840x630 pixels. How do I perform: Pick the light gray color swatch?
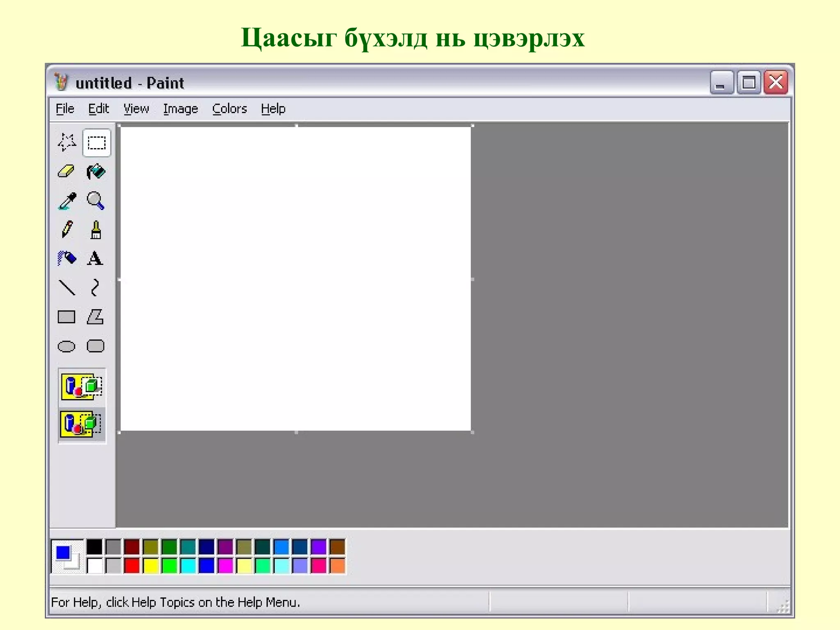[113, 566]
